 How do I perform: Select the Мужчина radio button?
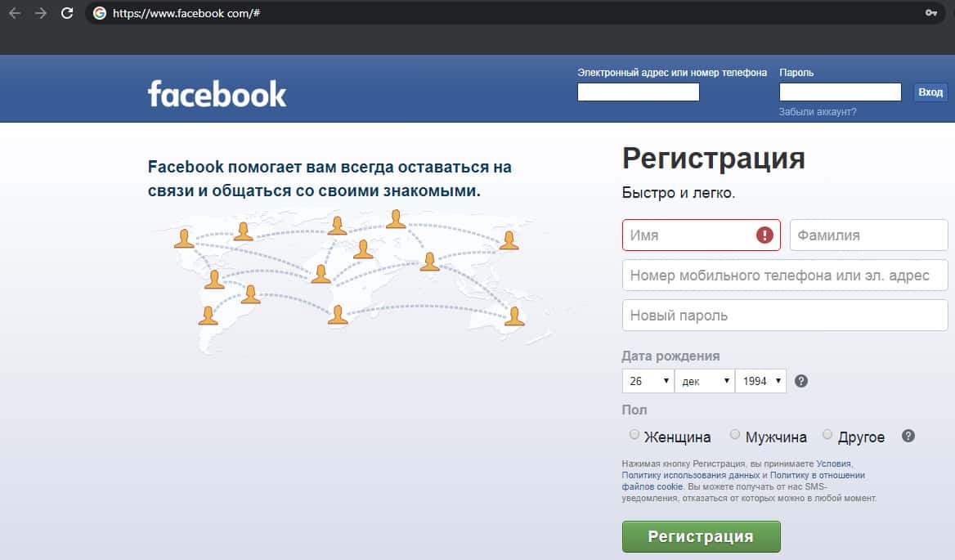click(735, 434)
